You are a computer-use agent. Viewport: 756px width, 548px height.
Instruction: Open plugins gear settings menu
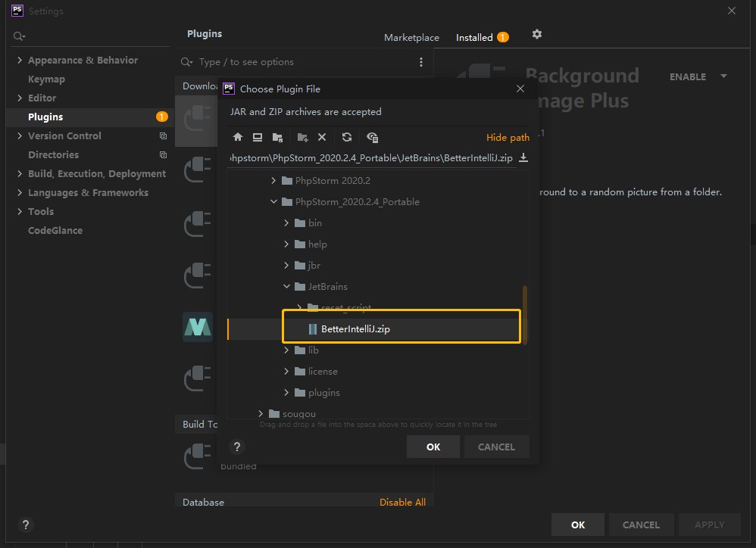536,34
